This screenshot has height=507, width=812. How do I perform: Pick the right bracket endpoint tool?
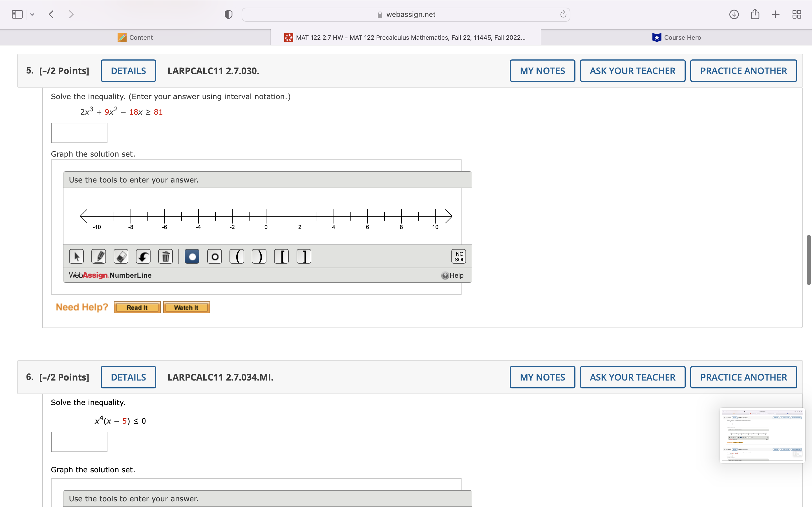point(304,257)
